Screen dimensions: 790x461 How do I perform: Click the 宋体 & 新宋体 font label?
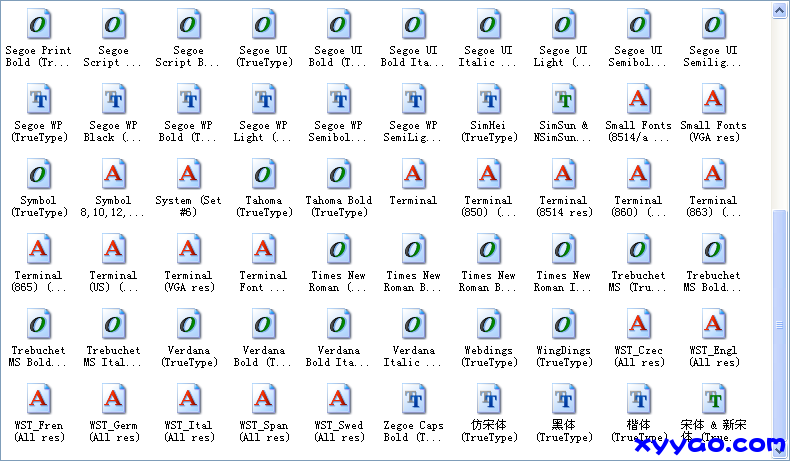(x=713, y=432)
